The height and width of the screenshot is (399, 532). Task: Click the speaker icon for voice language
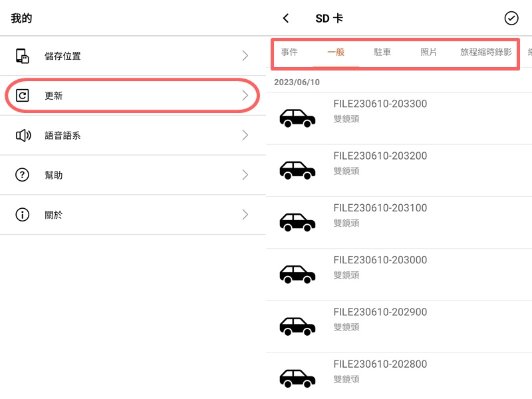pos(23,136)
